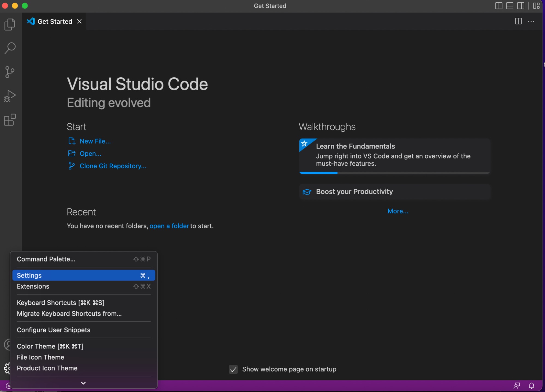The image size is (545, 392).
Task: Toggle the bottom Panel visibility
Action: point(510,6)
